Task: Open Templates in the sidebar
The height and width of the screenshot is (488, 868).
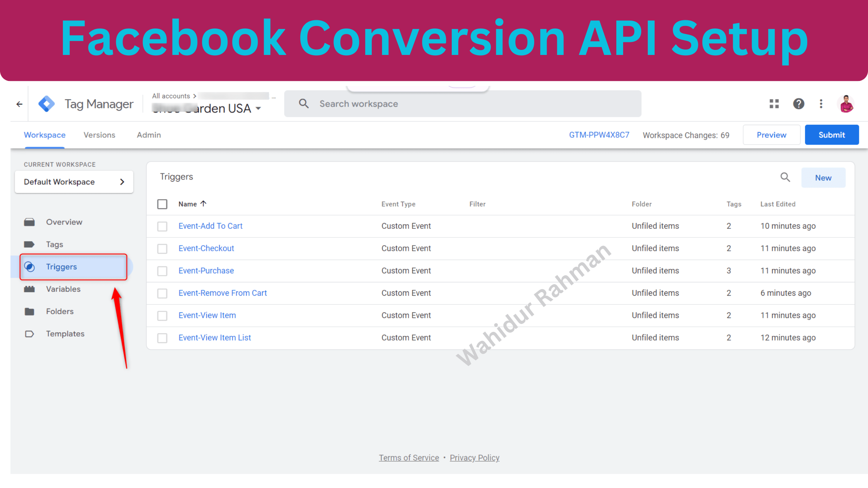Action: click(x=65, y=334)
